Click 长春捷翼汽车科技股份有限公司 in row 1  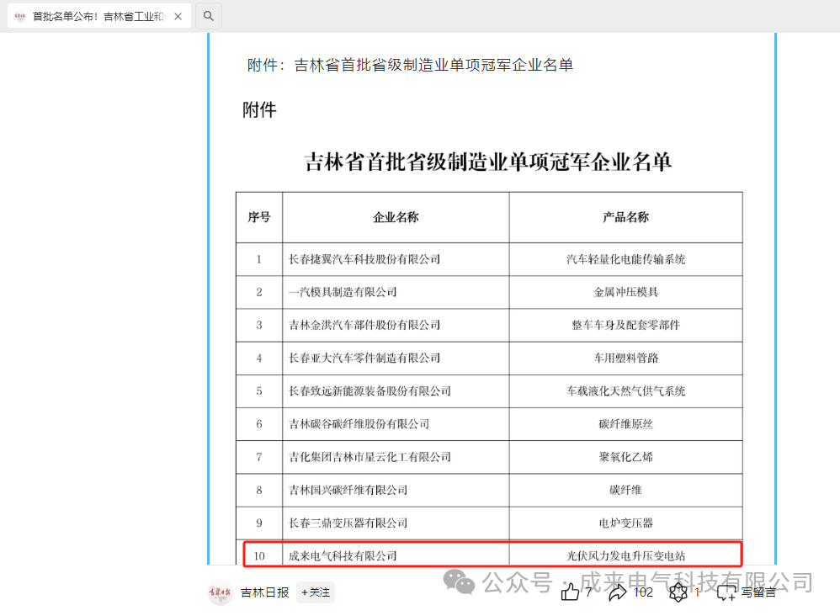[x=364, y=259]
